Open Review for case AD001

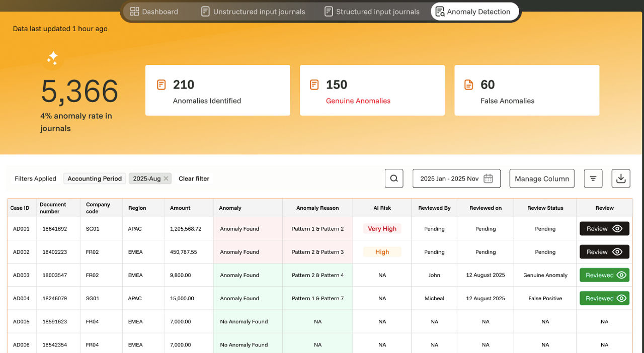(x=604, y=229)
